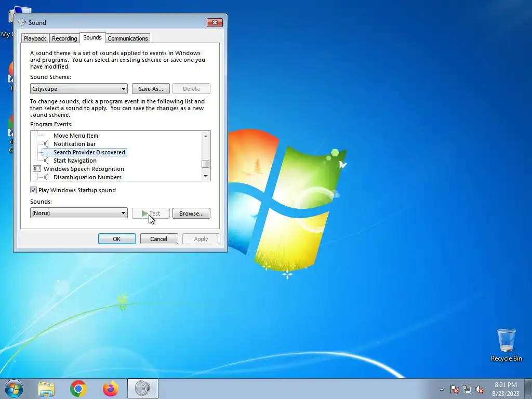The height and width of the screenshot is (399, 532).
Task: Click the Save As... button
Action: point(151,89)
